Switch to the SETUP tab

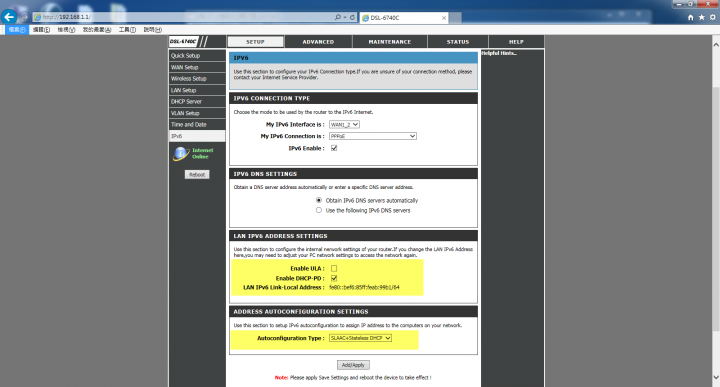coord(255,42)
